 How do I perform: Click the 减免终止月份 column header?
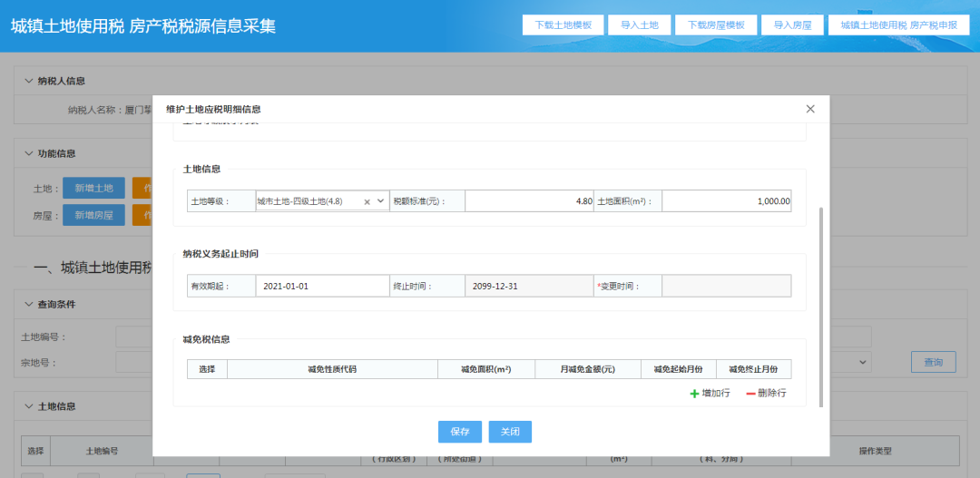click(754, 369)
